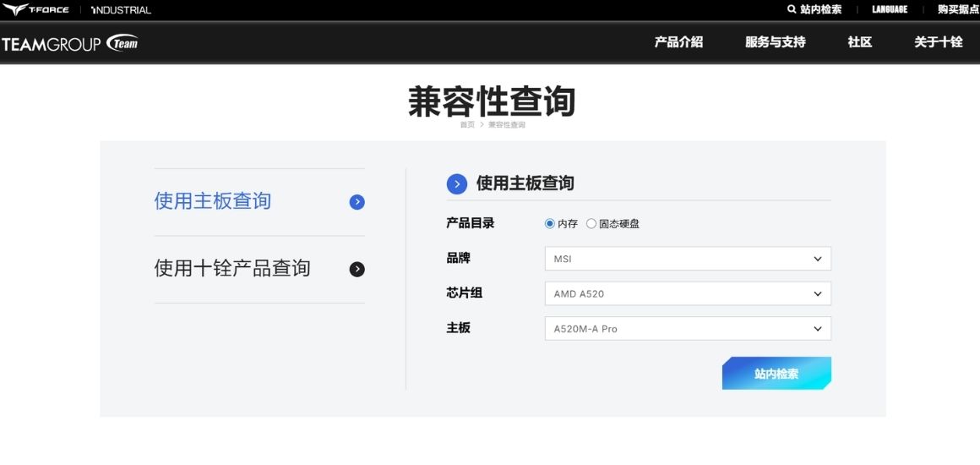Click the search magnifier icon

click(x=792, y=9)
